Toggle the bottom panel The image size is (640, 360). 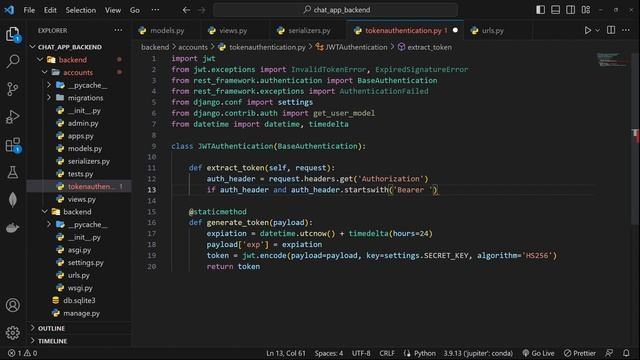(556, 10)
